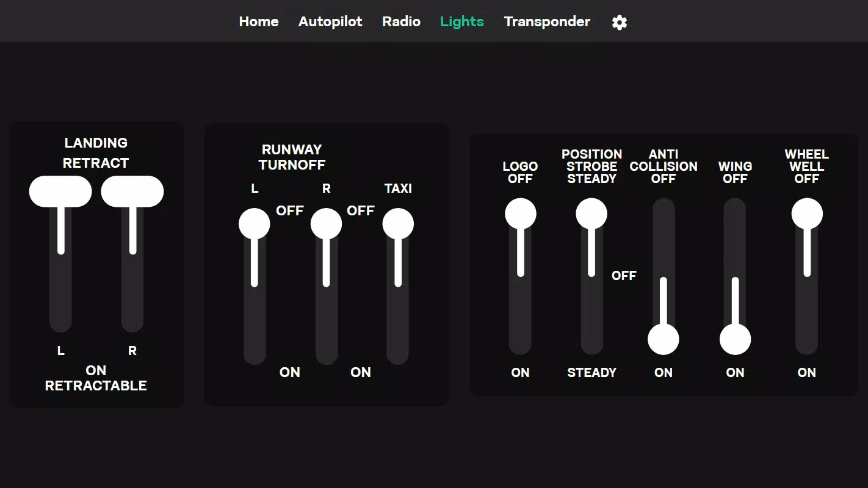
Task: Click the STEADY label below position slider
Action: pos(591,373)
